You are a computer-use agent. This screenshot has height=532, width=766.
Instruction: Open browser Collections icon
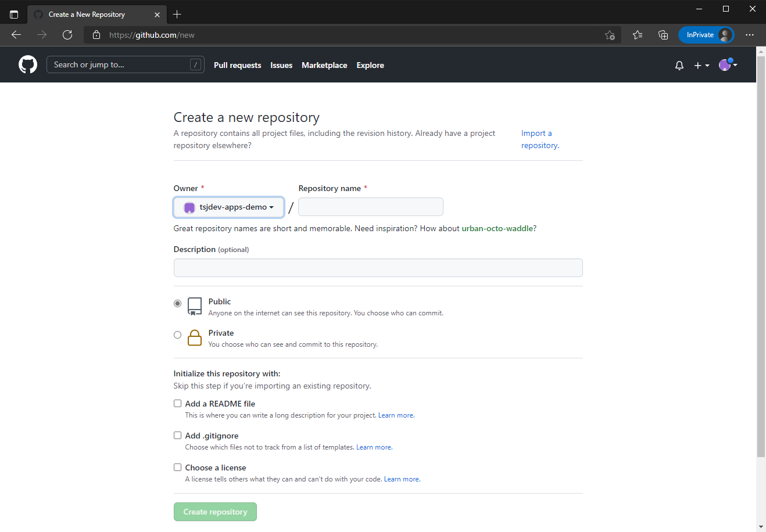[x=663, y=35]
